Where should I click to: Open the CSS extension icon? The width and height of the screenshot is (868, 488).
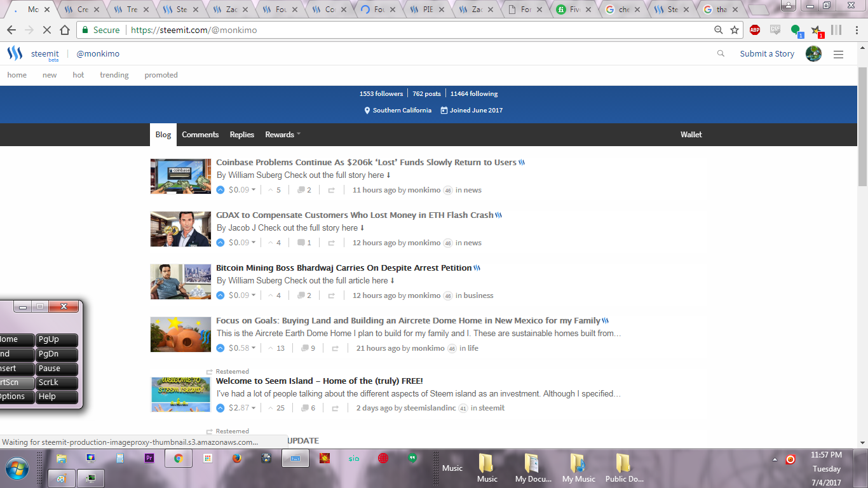click(x=775, y=30)
